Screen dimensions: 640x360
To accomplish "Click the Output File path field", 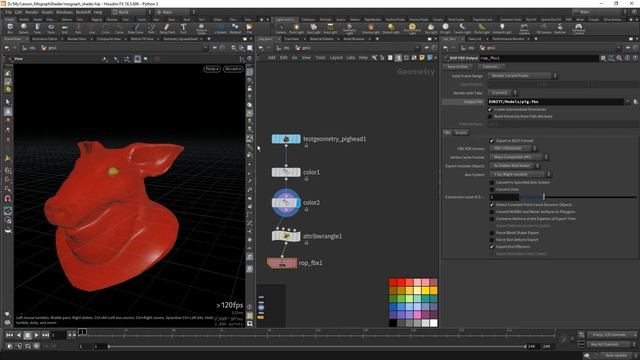I will tap(556, 102).
